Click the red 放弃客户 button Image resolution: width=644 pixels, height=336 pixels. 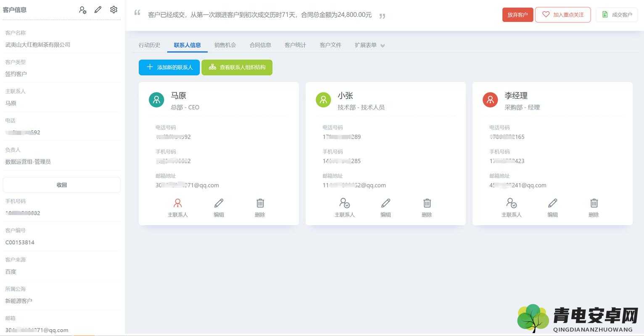tap(517, 15)
